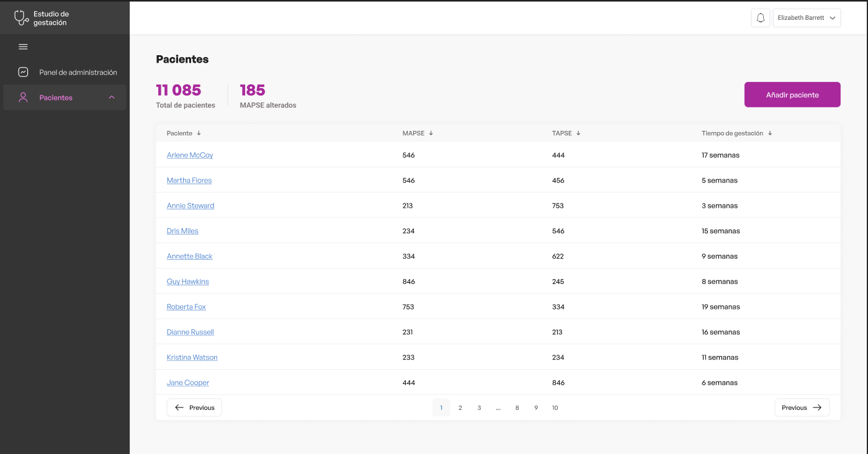Sort by MAPSE column arrow
The image size is (868, 454).
coord(431,133)
